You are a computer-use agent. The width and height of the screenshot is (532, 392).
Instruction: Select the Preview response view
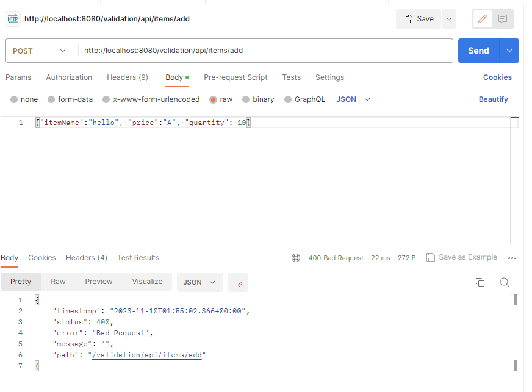click(99, 282)
